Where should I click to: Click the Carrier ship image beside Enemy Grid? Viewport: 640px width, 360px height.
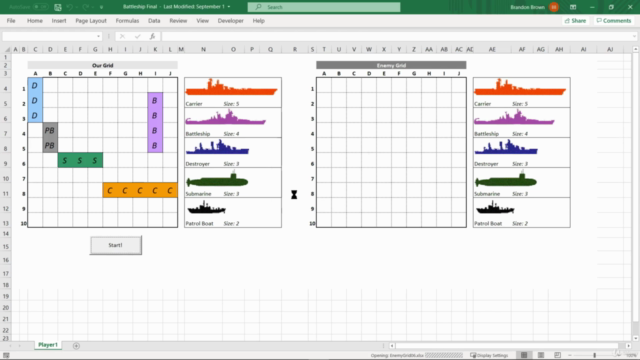[x=520, y=88]
